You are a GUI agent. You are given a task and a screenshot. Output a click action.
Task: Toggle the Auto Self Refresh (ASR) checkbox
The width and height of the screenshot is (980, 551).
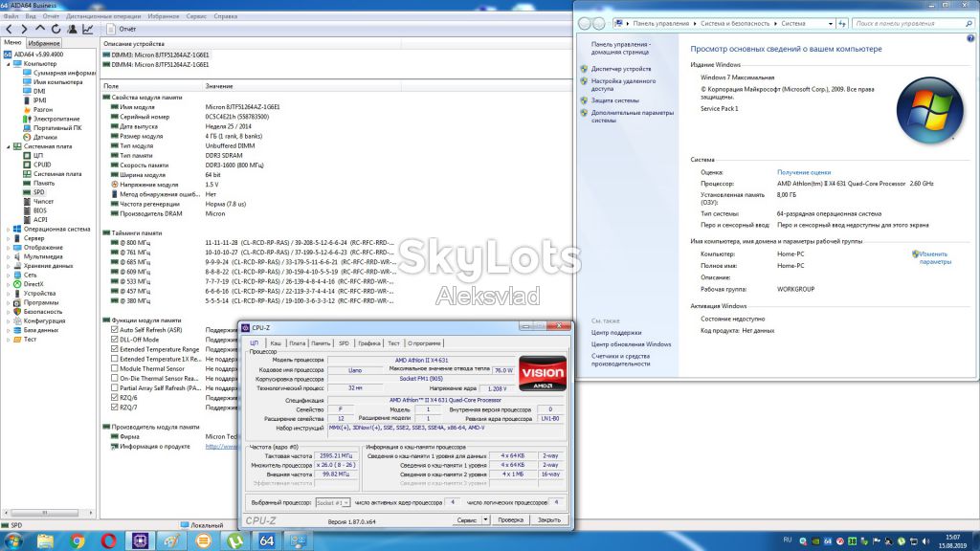(x=115, y=330)
